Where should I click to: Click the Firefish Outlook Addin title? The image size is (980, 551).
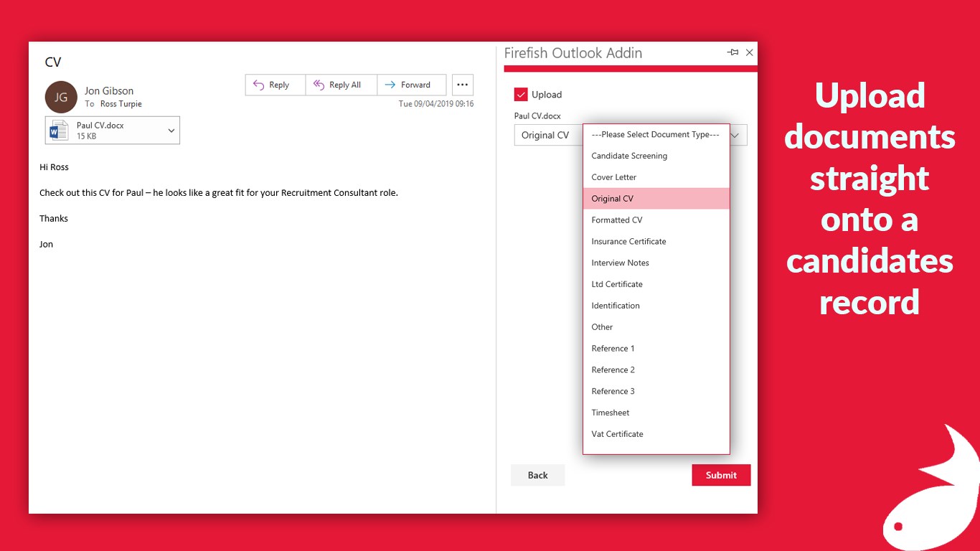pyautogui.click(x=573, y=53)
